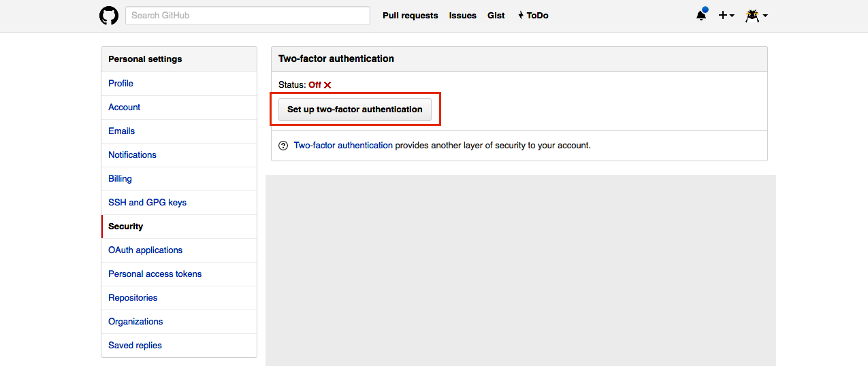Open Pull requests in top navigation

point(411,16)
